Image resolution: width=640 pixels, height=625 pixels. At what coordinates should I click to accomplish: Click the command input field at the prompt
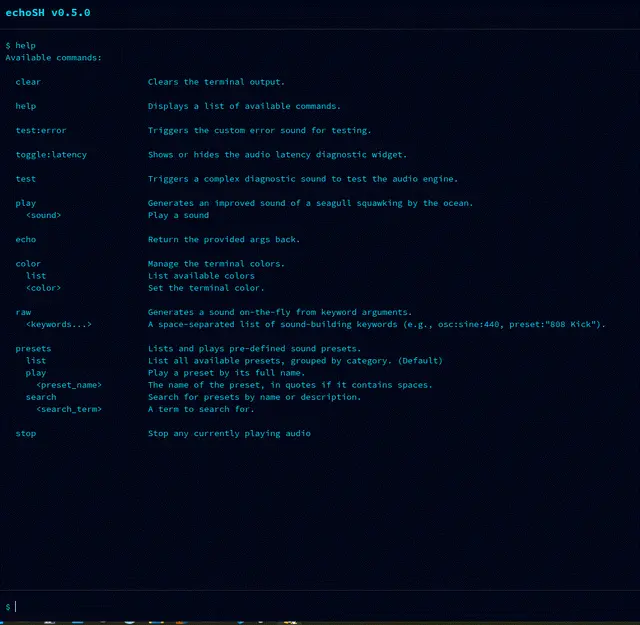point(320,606)
